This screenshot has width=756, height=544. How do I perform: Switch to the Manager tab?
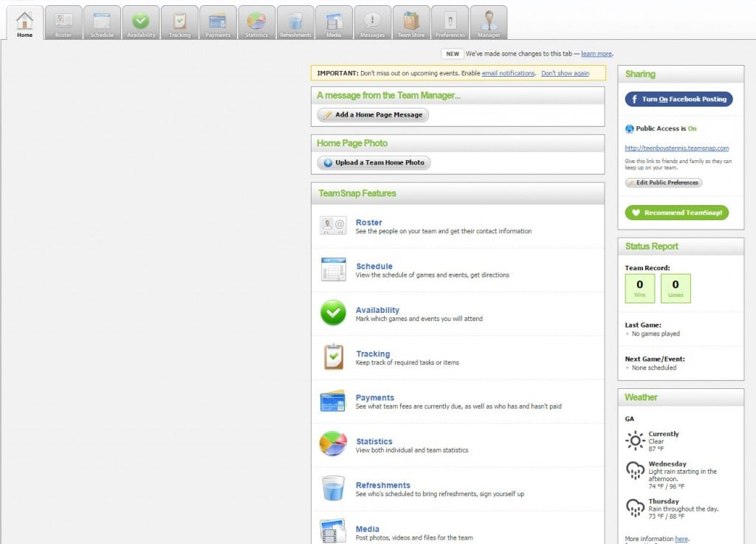click(489, 23)
